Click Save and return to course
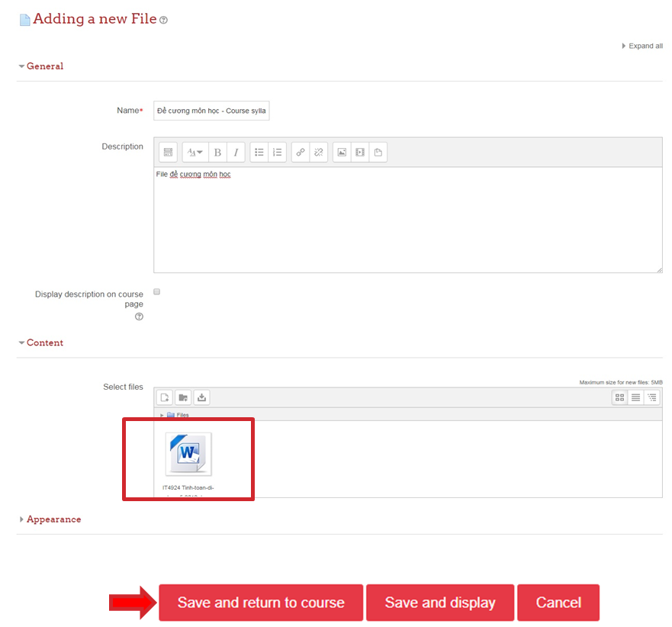The height and width of the screenshot is (627, 672). click(x=261, y=603)
